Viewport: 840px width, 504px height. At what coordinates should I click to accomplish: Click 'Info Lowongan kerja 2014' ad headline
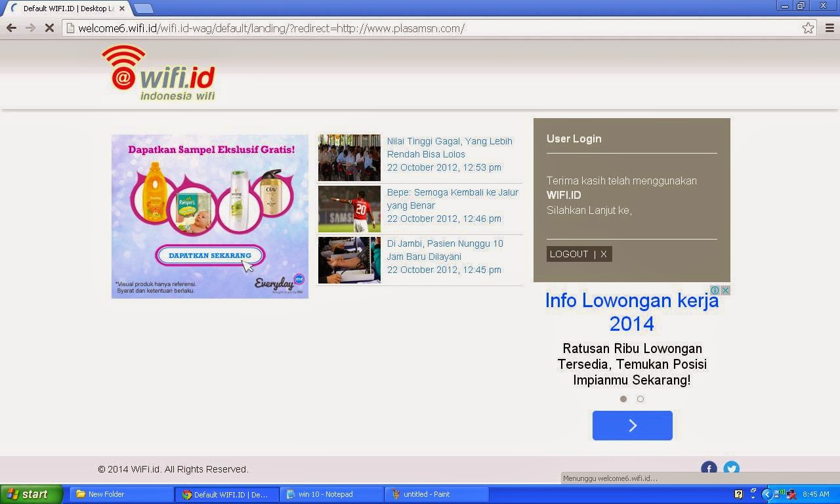point(632,312)
